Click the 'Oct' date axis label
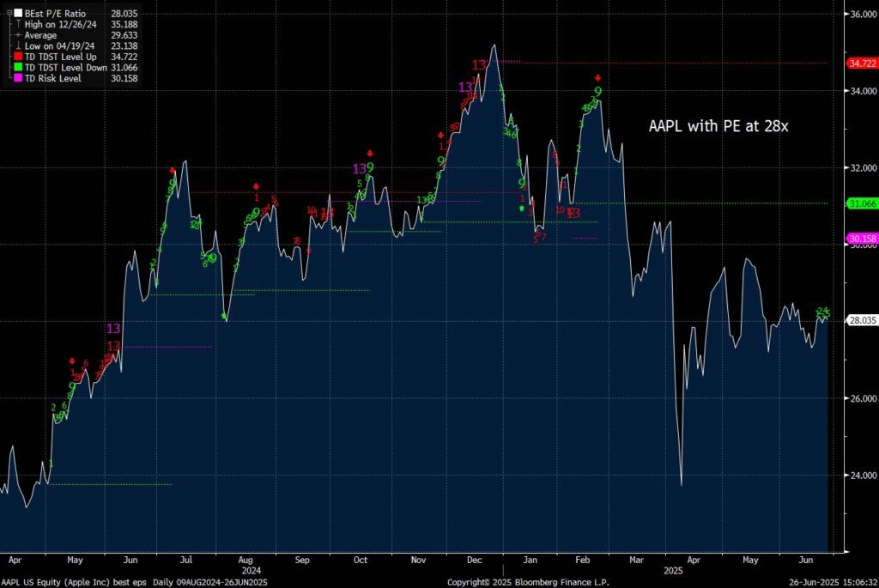 [x=361, y=560]
